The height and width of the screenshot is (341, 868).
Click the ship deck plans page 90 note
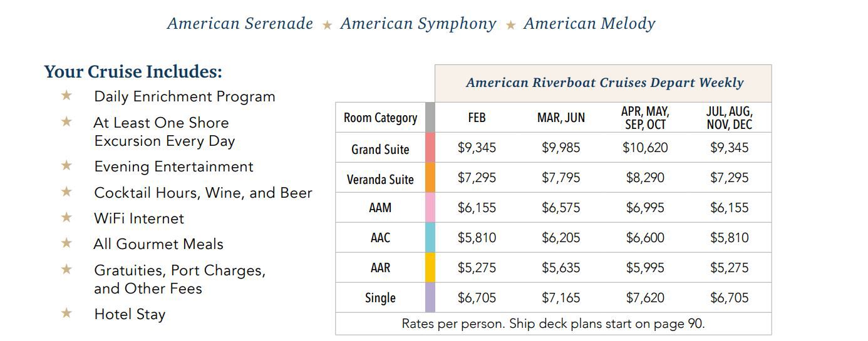click(x=553, y=323)
